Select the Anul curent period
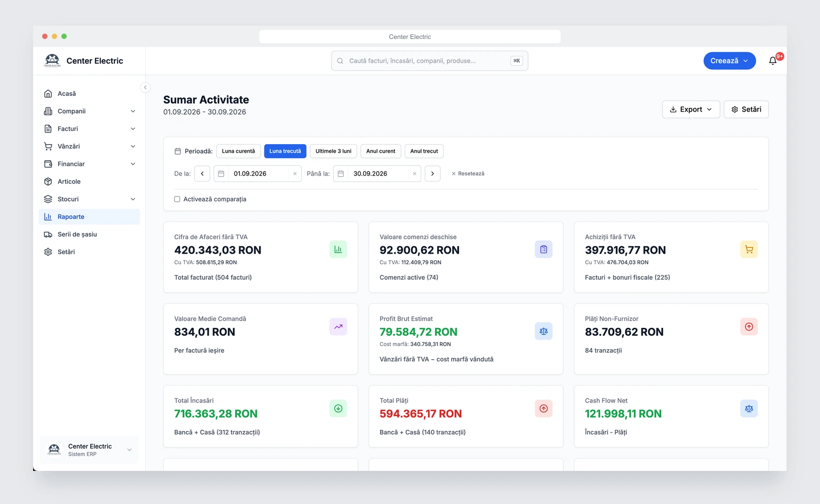 coord(381,151)
